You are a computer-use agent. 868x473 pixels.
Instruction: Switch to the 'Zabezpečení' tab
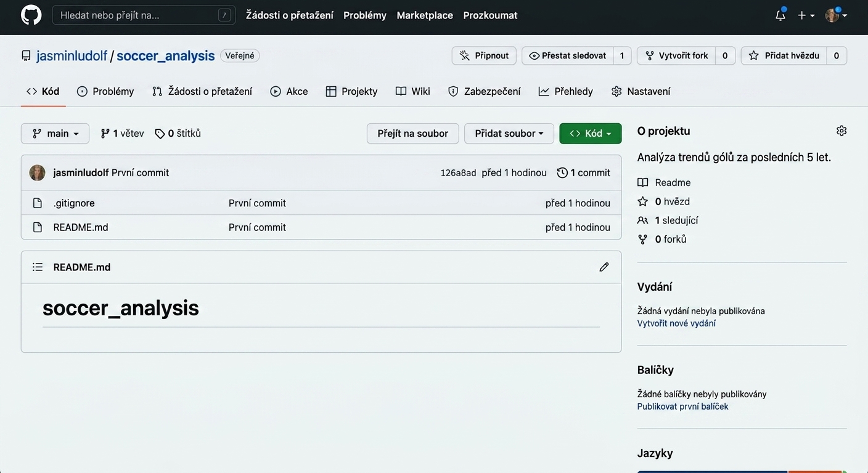pyautogui.click(x=485, y=91)
